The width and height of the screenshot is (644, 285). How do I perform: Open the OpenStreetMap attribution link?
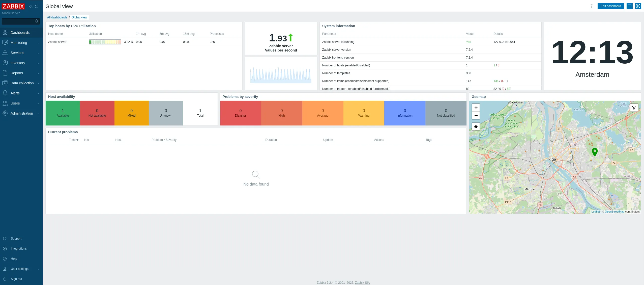click(x=614, y=212)
